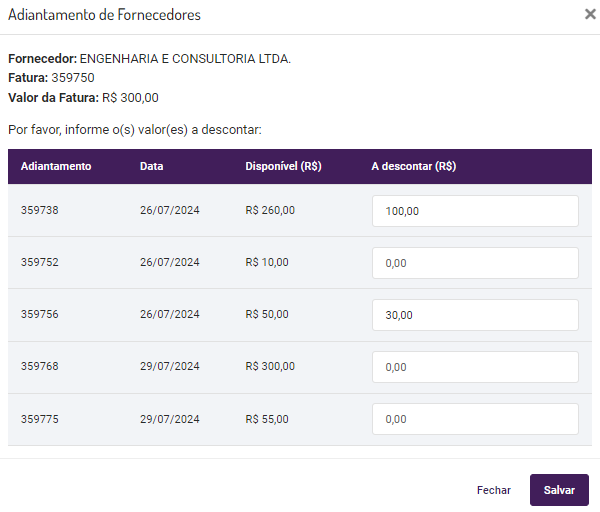This screenshot has width=600, height=512.
Task: Select the 30,00 discount field
Action: pyautogui.click(x=475, y=315)
